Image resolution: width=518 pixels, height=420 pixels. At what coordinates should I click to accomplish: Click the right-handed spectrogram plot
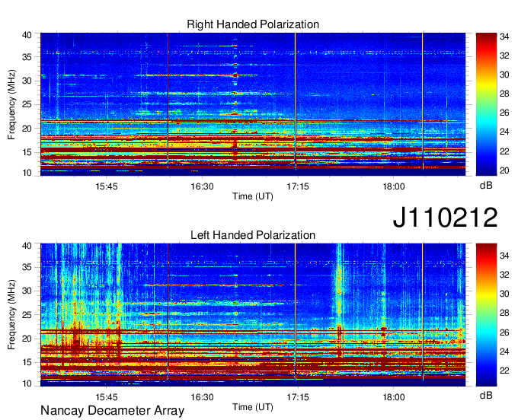coord(253,104)
